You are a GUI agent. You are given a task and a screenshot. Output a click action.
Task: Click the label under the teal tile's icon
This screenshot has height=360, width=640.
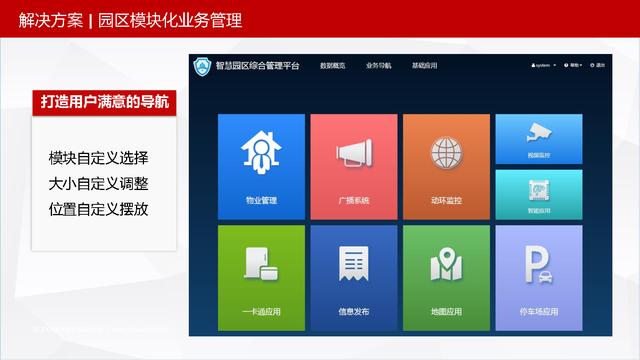[539, 211]
